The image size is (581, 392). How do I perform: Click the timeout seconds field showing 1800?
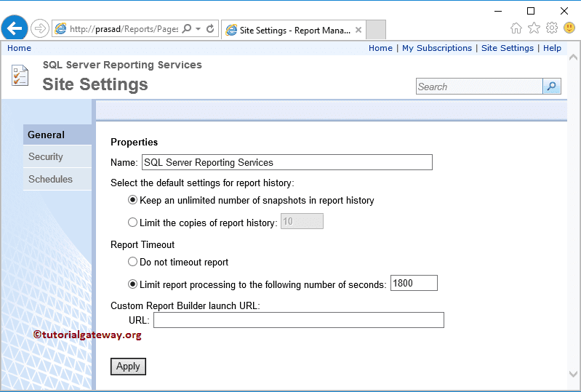[414, 283]
